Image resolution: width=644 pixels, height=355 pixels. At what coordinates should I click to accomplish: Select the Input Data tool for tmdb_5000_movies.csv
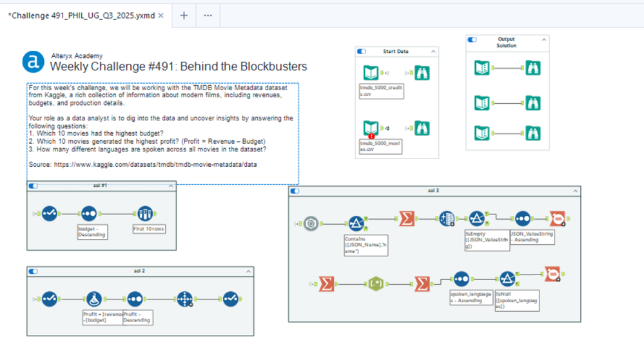(x=371, y=128)
